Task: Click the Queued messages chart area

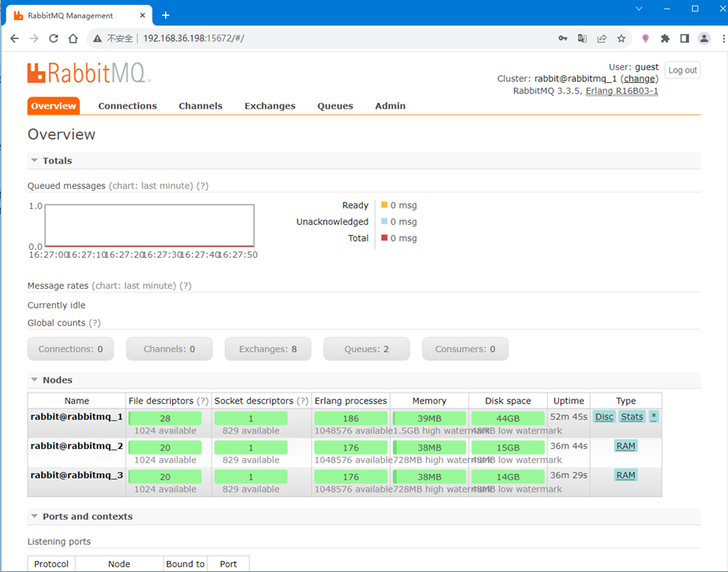Action: click(149, 225)
